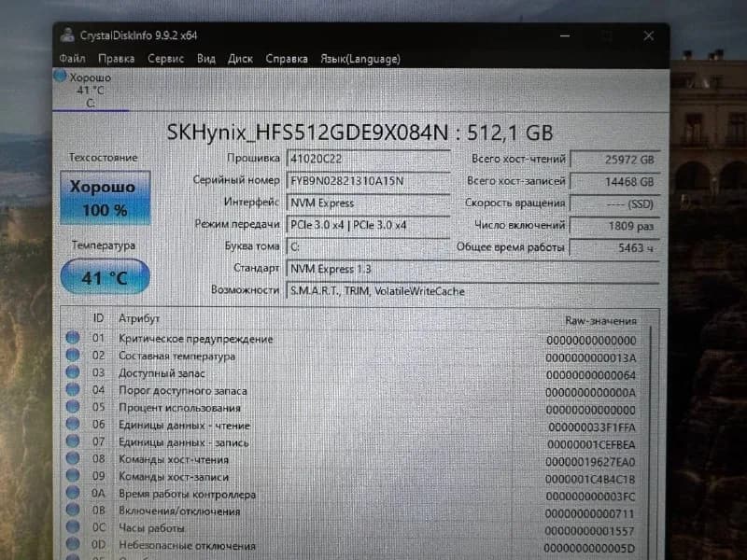Click the 41 °C temperature button

106,277
